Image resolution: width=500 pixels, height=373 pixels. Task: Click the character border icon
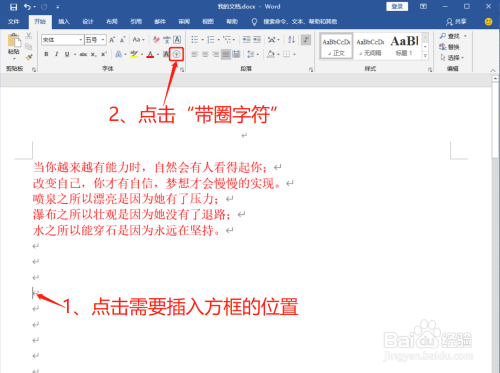tap(177, 40)
